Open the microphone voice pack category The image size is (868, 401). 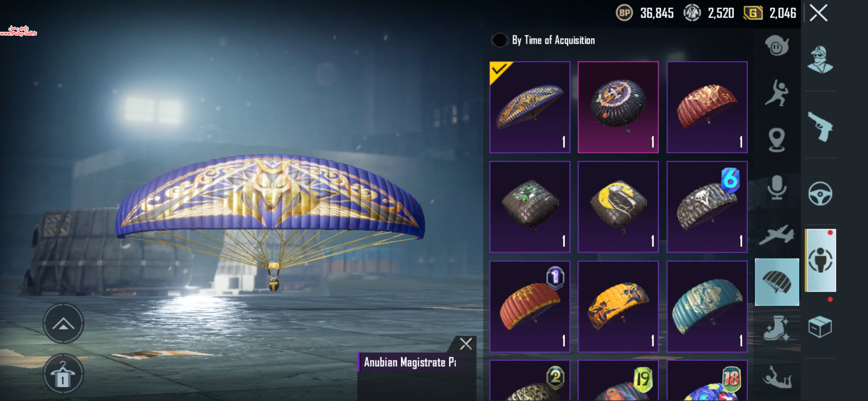776,188
